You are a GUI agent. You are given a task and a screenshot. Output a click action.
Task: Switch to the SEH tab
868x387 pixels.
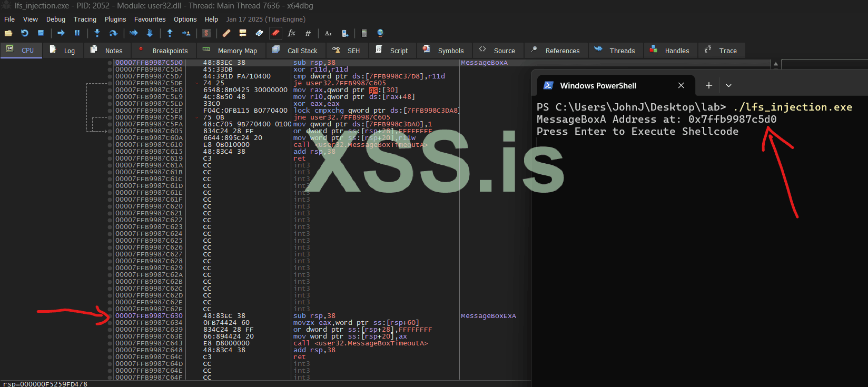(x=347, y=51)
